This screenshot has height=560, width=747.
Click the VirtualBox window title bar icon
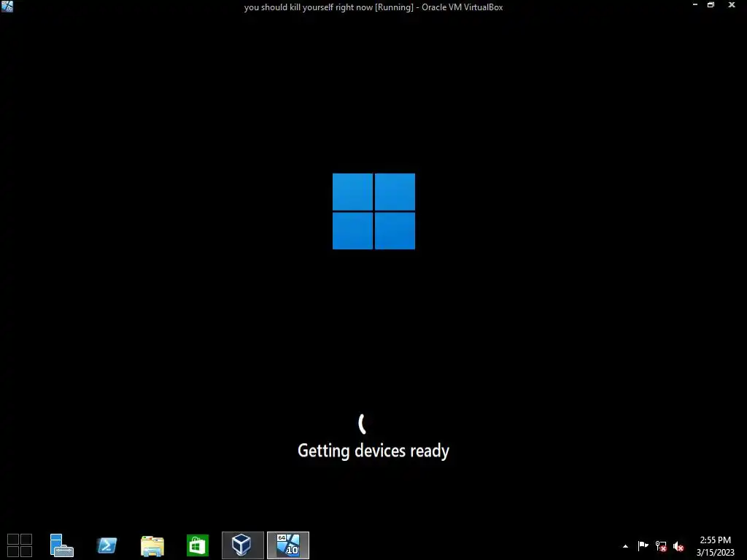click(7, 6)
